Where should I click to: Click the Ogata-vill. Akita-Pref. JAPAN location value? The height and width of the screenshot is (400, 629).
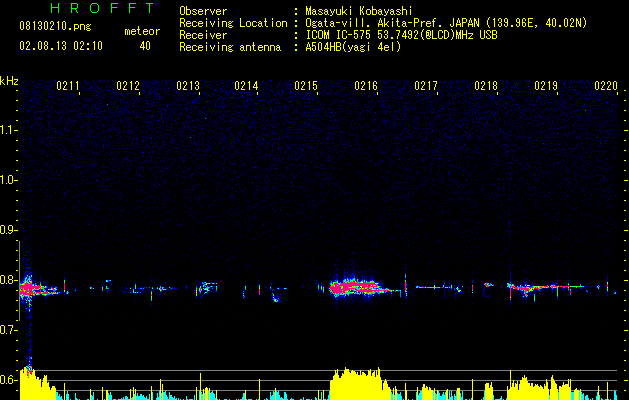446,23
